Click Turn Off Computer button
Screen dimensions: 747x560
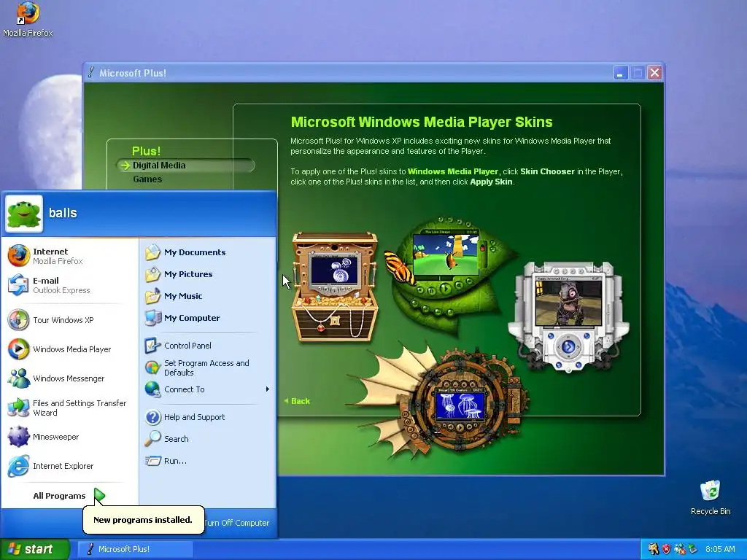pos(237,523)
